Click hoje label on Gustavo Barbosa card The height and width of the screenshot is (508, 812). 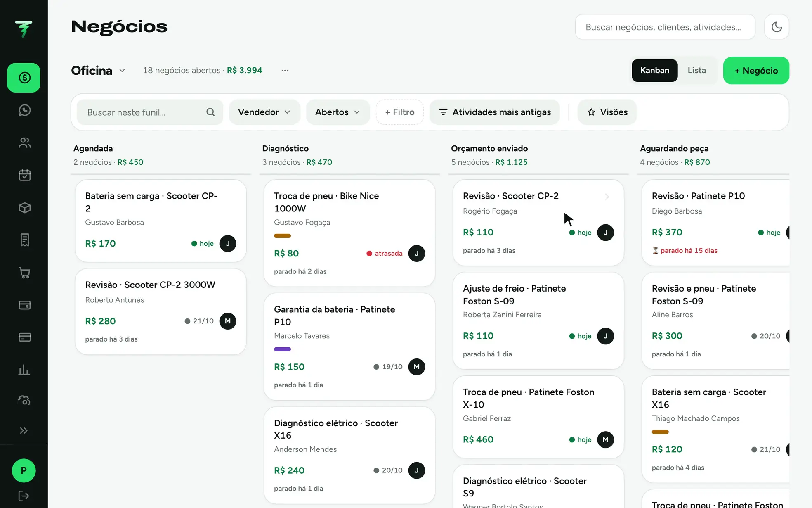click(x=203, y=244)
